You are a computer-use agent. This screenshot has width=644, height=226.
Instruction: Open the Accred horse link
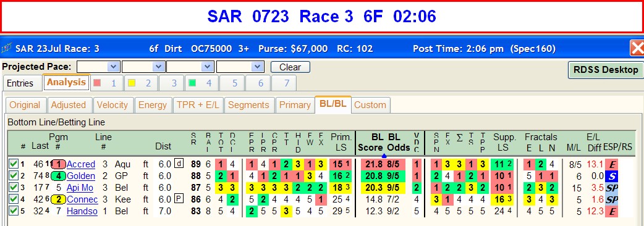(81, 164)
